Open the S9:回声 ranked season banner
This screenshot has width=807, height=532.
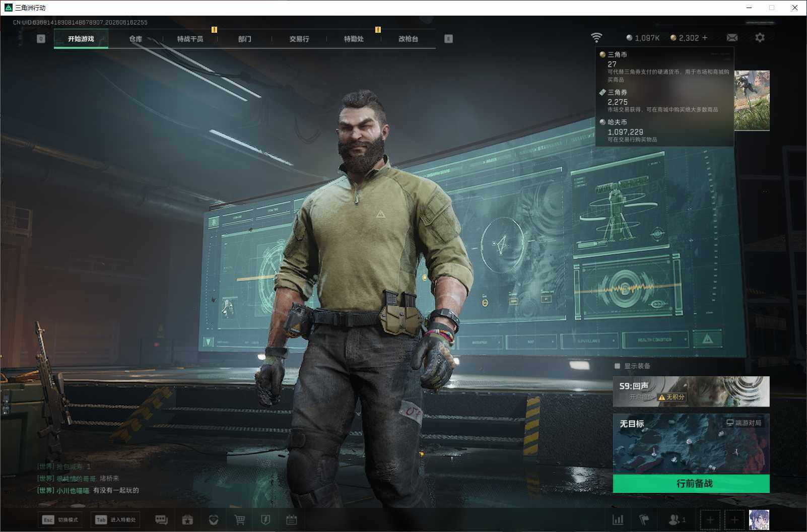coord(691,391)
